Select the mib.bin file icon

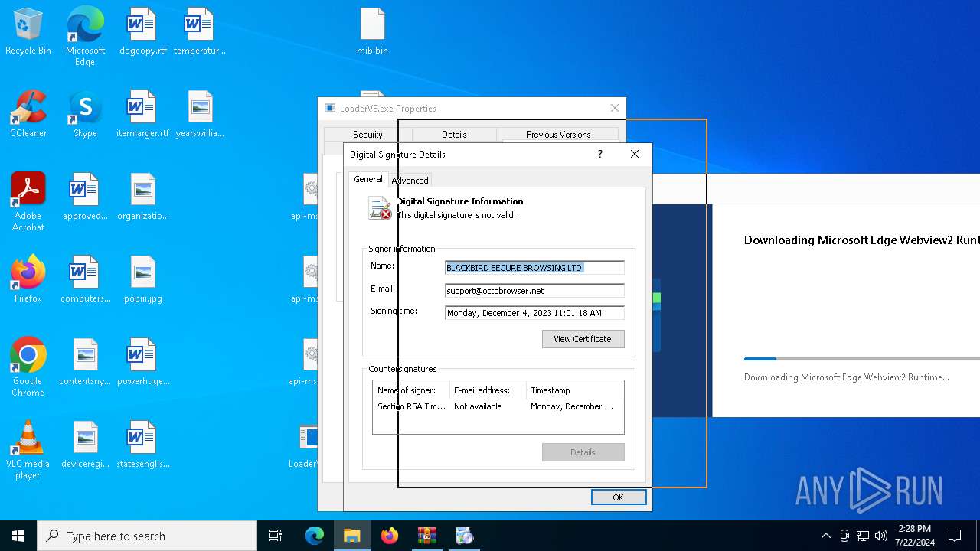pyautogui.click(x=372, y=32)
